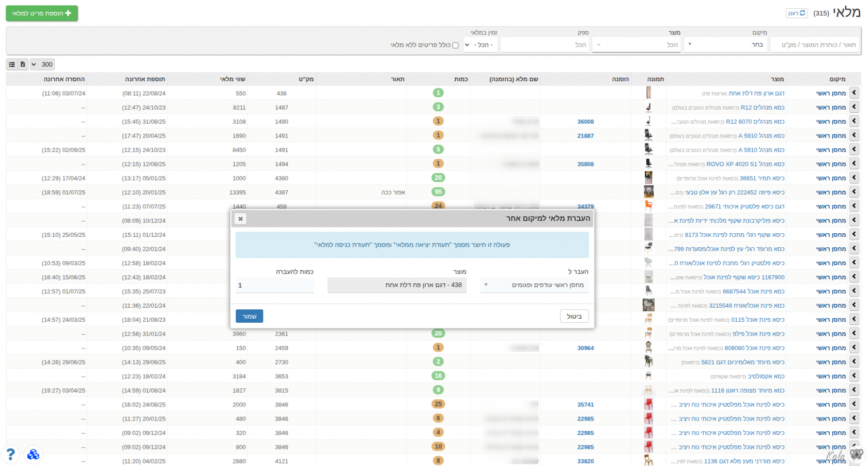
Task: Click the row arrow icon for first inventory row
Action: tap(854, 93)
